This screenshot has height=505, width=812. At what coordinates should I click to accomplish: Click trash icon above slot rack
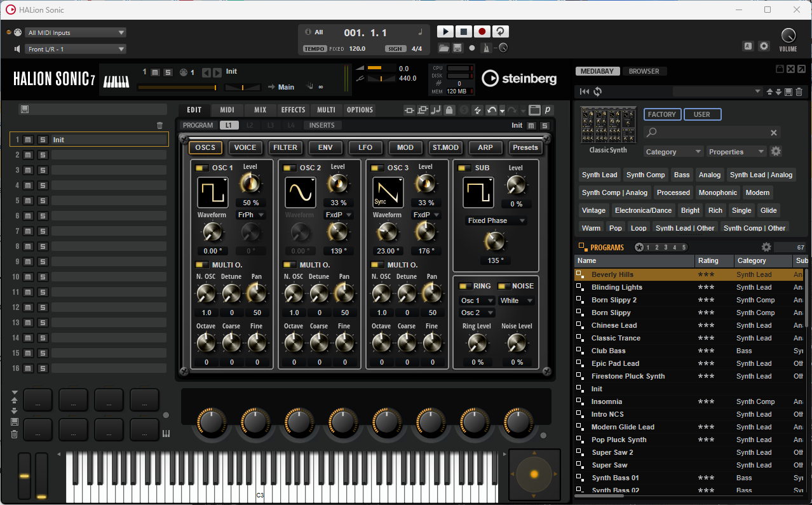[159, 125]
